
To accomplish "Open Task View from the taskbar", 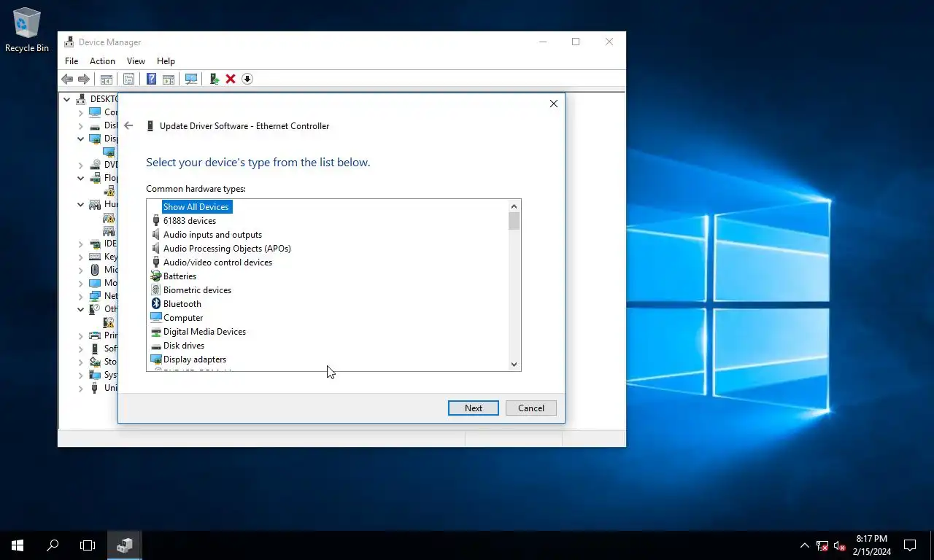I will (x=88, y=545).
